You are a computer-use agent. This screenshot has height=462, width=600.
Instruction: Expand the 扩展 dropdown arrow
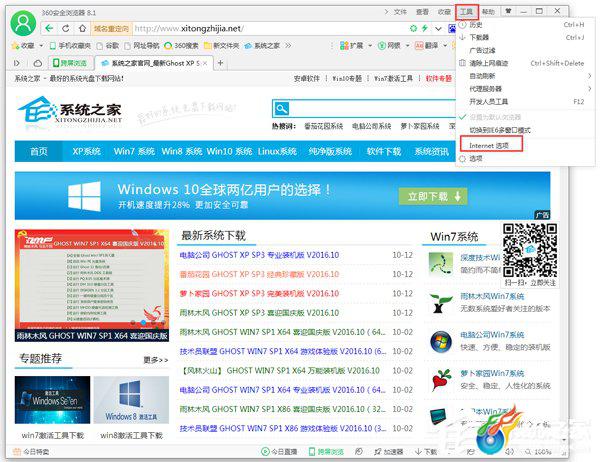370,46
